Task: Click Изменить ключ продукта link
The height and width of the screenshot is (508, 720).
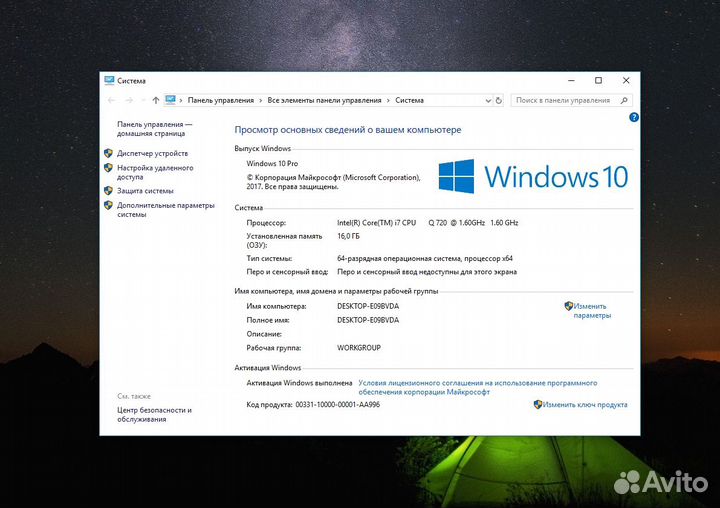Action: click(x=585, y=405)
